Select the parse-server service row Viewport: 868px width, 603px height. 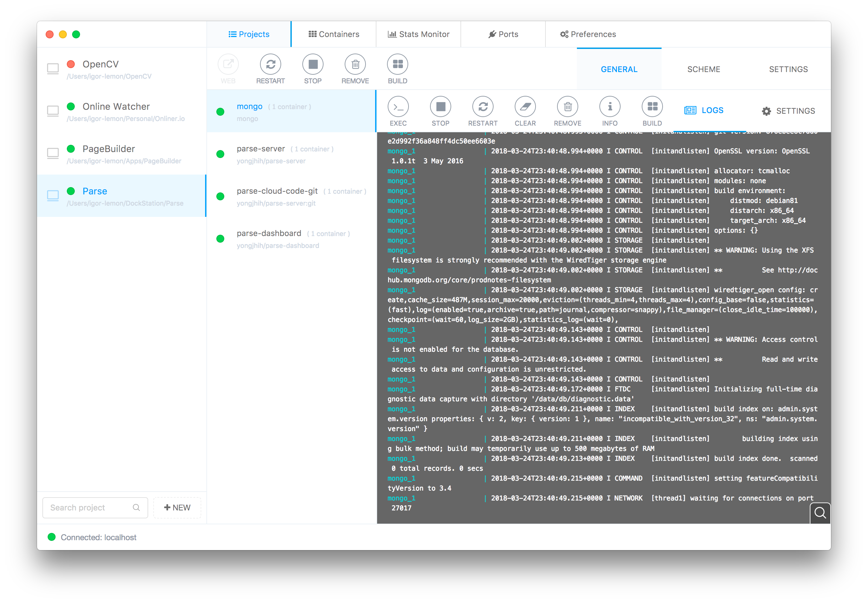291,154
